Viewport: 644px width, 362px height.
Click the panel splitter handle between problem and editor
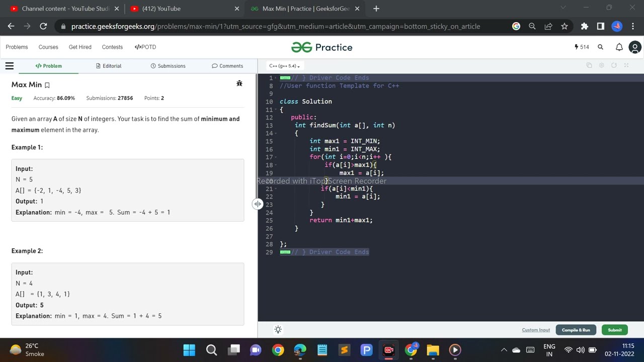click(258, 204)
